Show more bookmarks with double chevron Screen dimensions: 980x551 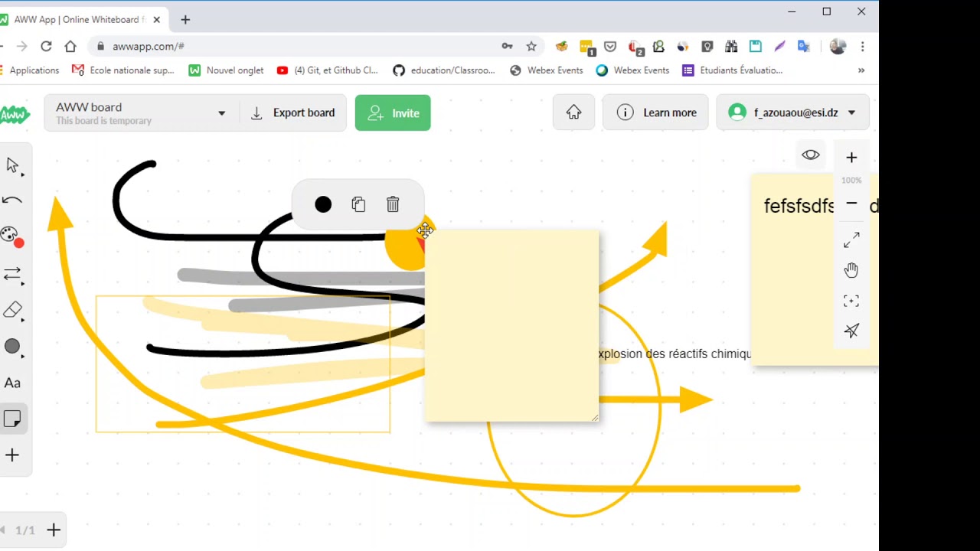click(861, 70)
